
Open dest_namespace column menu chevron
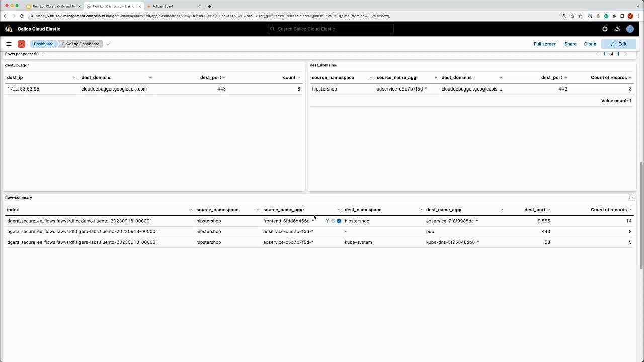click(420, 210)
